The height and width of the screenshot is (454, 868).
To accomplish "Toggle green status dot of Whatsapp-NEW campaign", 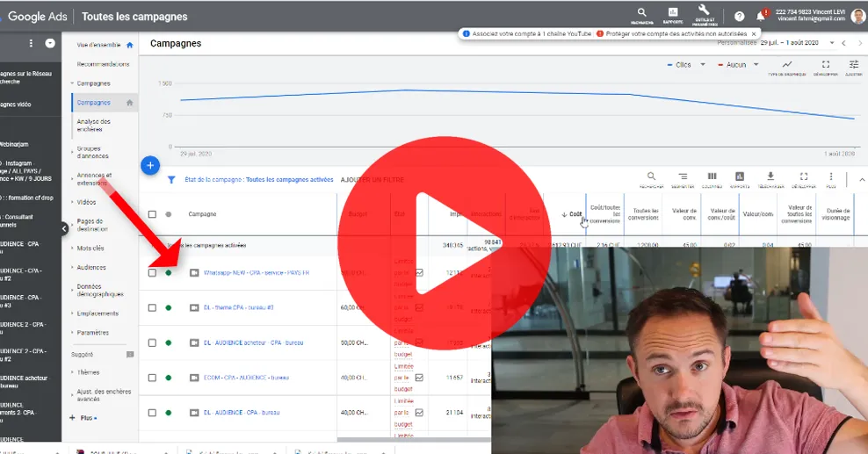I will click(169, 272).
